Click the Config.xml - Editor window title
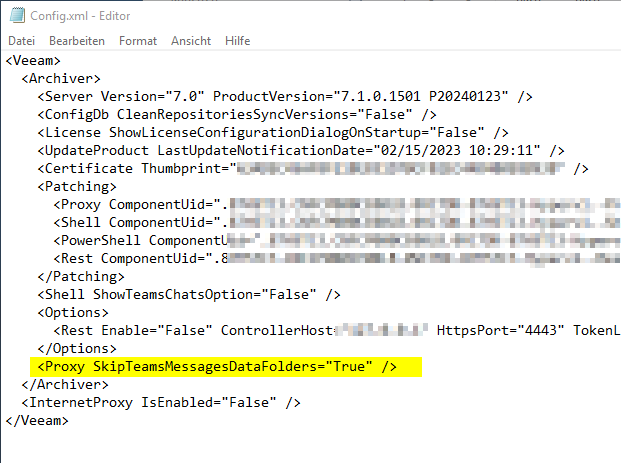This screenshot has height=463, width=621. 80,16
